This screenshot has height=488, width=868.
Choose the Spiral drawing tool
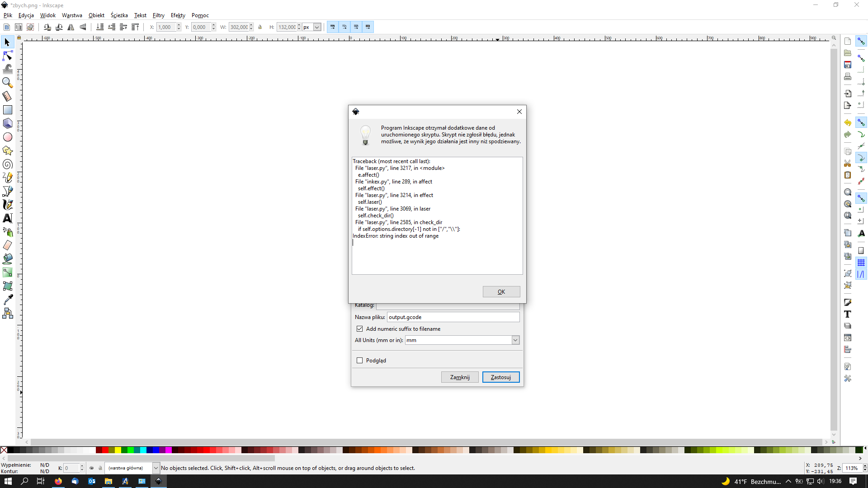7,164
